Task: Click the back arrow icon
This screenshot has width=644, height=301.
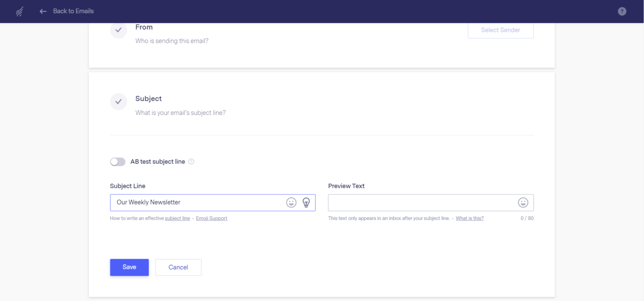Action: (x=43, y=11)
